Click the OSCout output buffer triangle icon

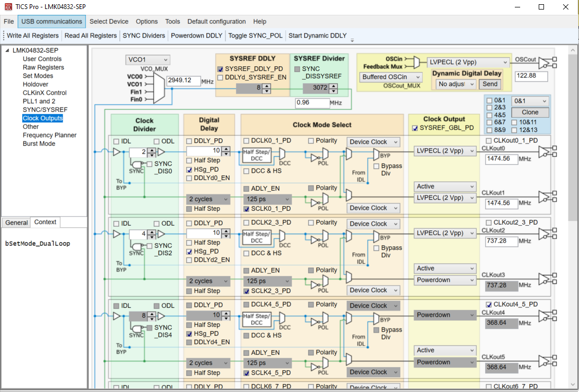(543, 63)
